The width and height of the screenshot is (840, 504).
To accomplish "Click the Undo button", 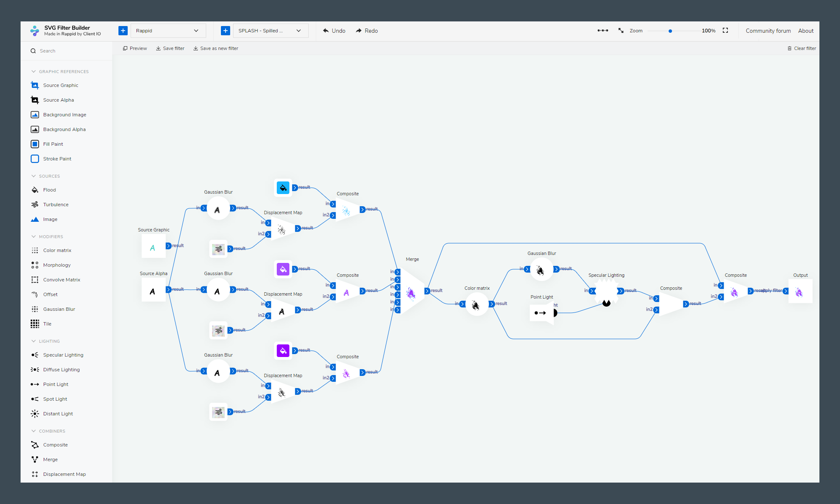I will tap(334, 31).
